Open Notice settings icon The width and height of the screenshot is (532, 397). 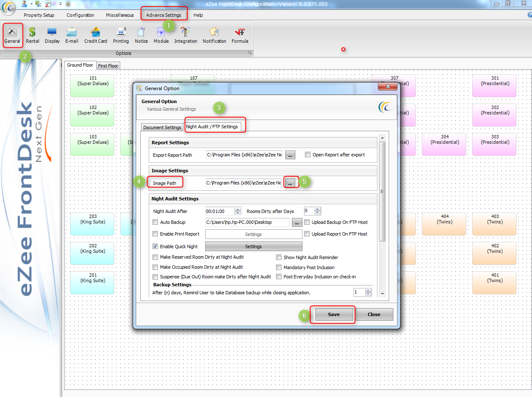point(141,35)
